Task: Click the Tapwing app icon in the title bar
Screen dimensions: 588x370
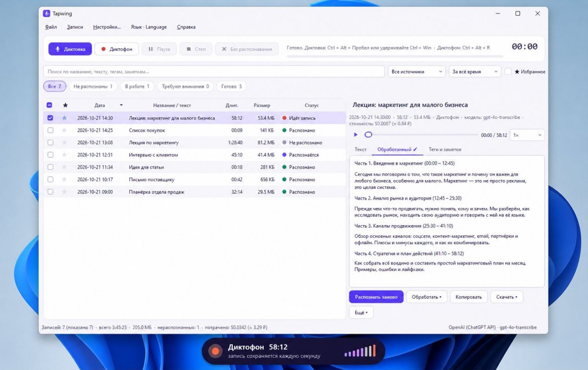Action: point(47,13)
